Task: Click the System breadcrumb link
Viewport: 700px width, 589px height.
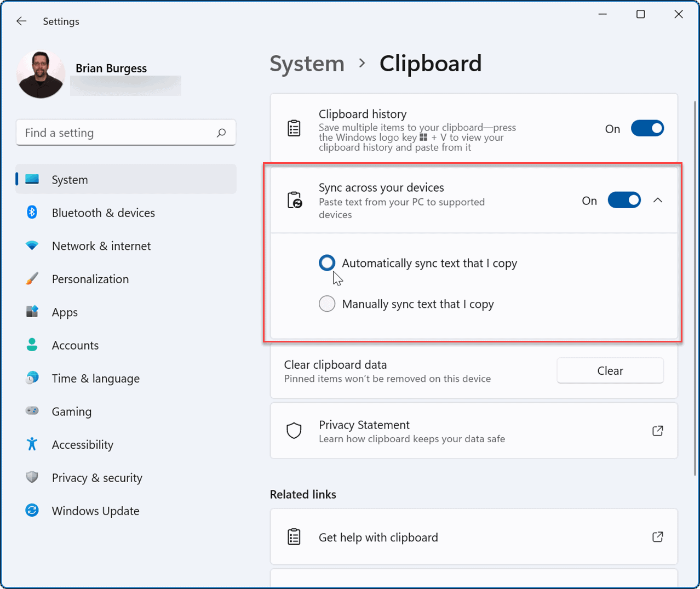Action: (x=307, y=64)
